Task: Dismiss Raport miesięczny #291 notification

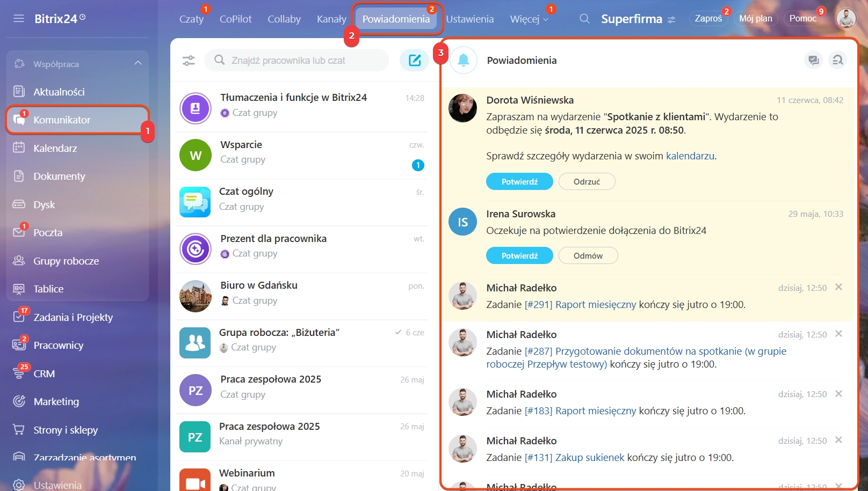Action: (x=838, y=287)
